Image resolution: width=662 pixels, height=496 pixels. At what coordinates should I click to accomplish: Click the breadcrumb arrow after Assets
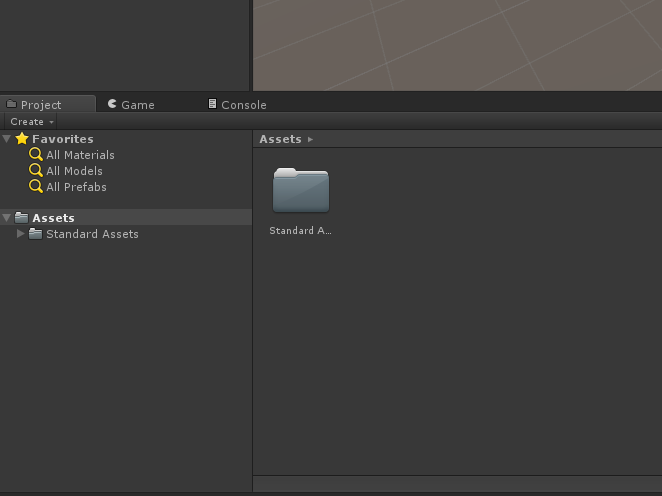311,139
